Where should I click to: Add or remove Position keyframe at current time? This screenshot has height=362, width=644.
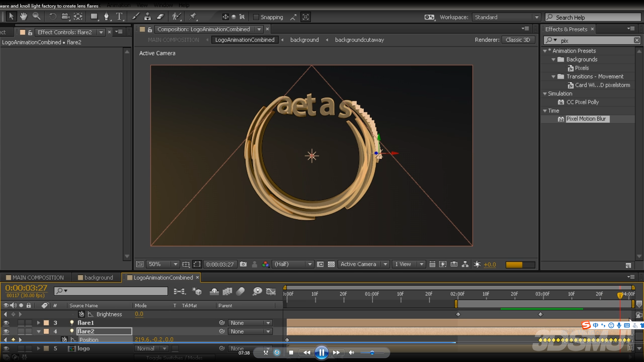tap(13, 340)
